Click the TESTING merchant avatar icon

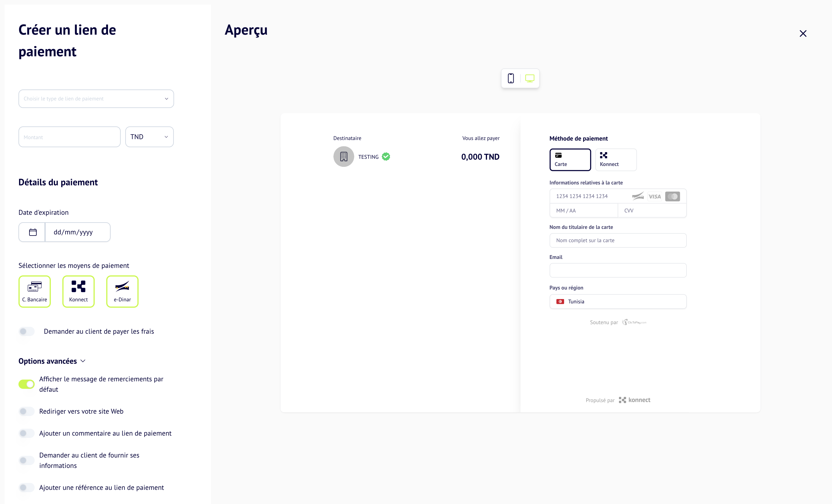pos(344,156)
